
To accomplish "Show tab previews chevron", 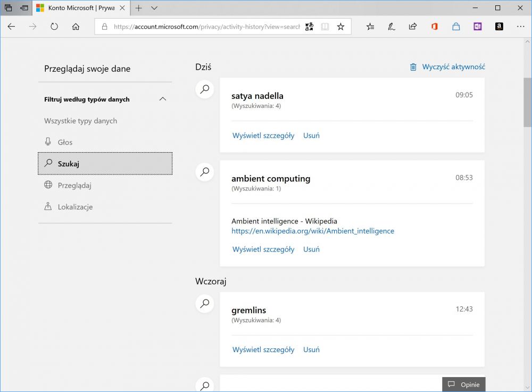I will (154, 8).
